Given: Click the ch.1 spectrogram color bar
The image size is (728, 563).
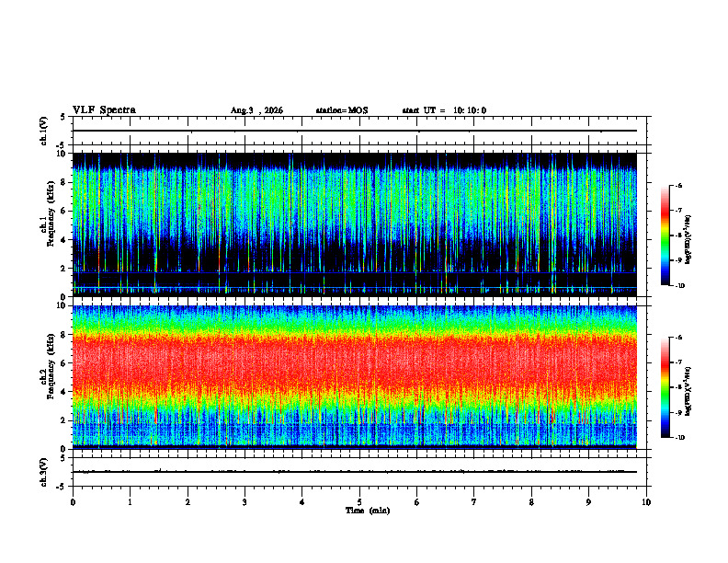Looking at the screenshot, I should click(x=665, y=236).
